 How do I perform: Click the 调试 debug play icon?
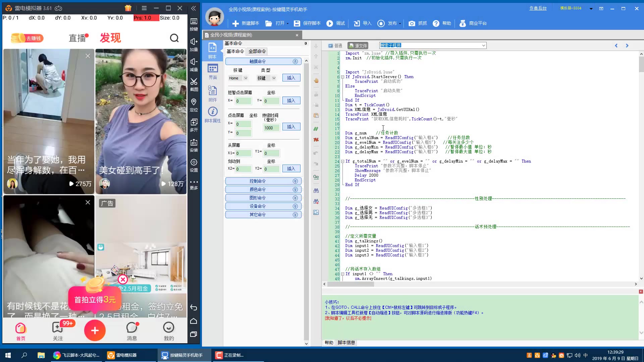pos(330,23)
